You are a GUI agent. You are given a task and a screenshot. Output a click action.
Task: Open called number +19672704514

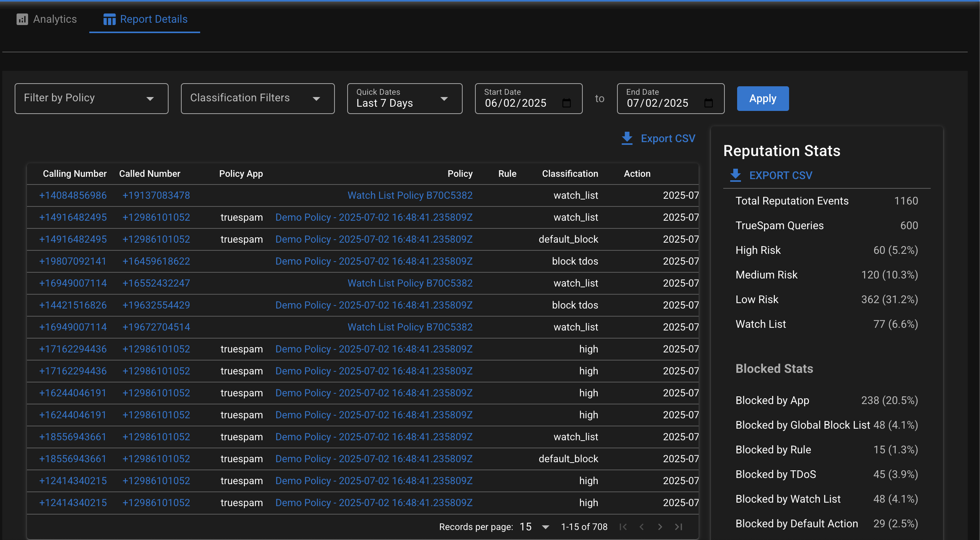click(x=156, y=327)
